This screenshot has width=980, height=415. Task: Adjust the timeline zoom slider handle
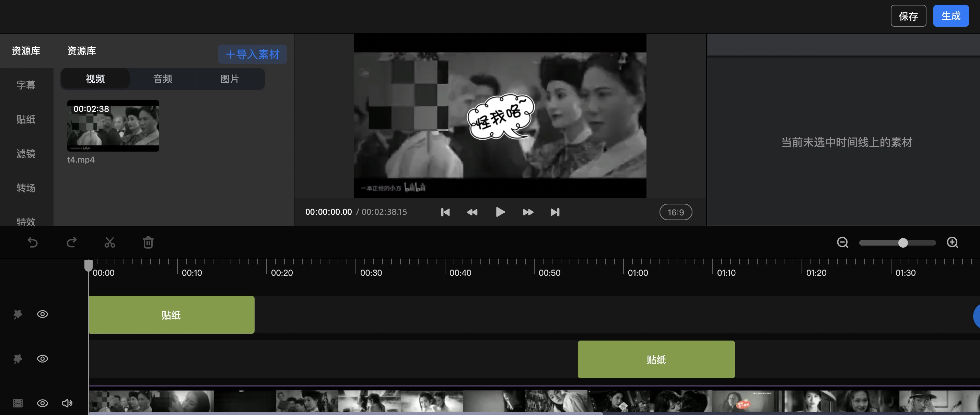point(903,243)
